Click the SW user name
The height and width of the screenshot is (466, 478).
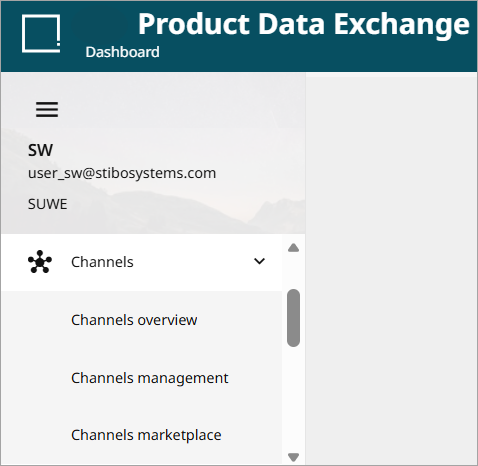(40, 150)
